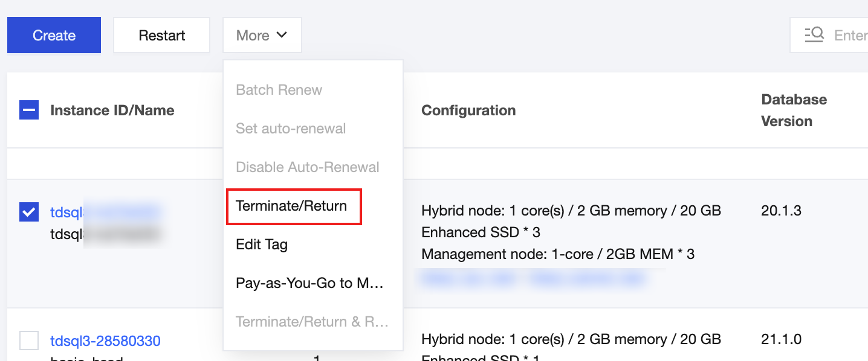Select Pay-as-You-Go to M… option
Viewport: 868px width, 361px height.
pos(309,283)
